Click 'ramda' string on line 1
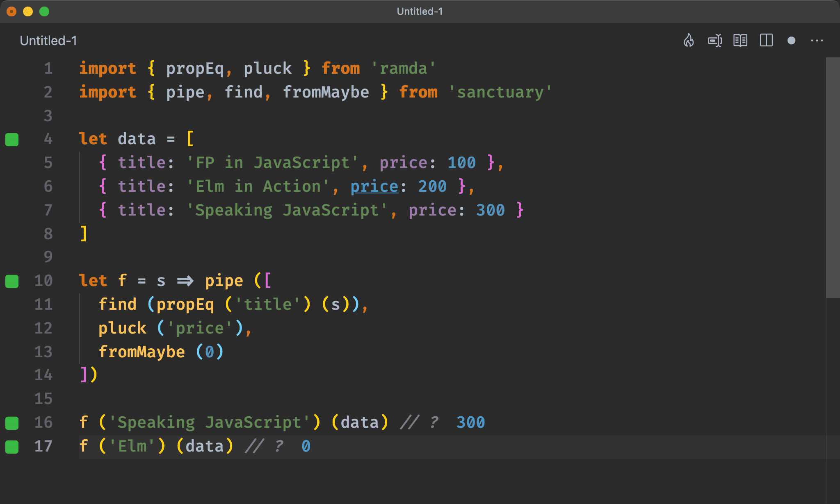 404,68
